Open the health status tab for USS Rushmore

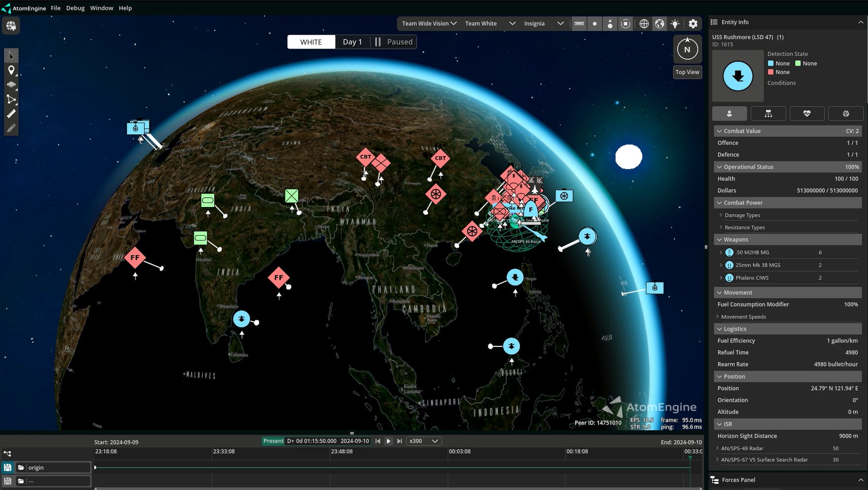[x=807, y=113]
